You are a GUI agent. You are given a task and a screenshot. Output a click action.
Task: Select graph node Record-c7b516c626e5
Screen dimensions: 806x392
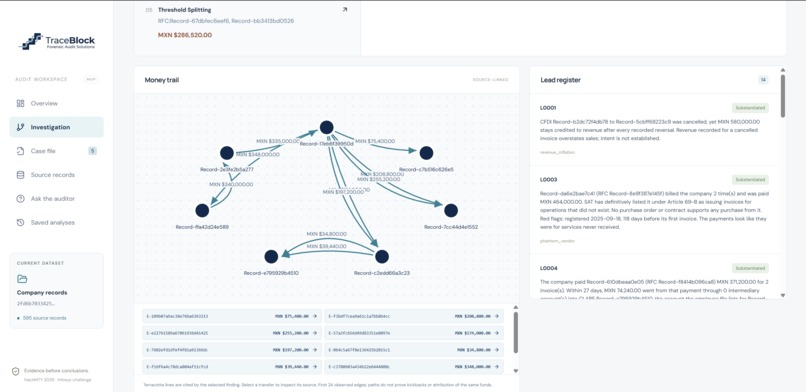coord(426,153)
